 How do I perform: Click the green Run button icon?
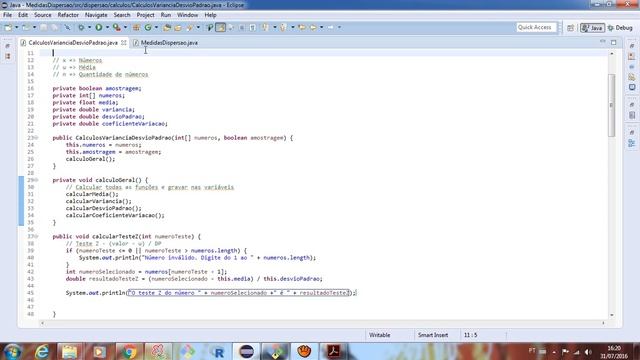(99, 27)
